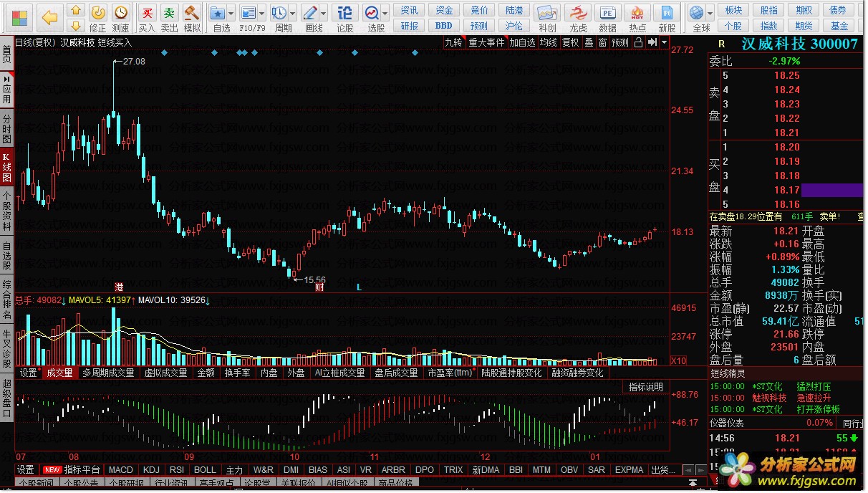Toggle 重大事件 events display
Screen dimensions: 868x493
[x=486, y=42]
